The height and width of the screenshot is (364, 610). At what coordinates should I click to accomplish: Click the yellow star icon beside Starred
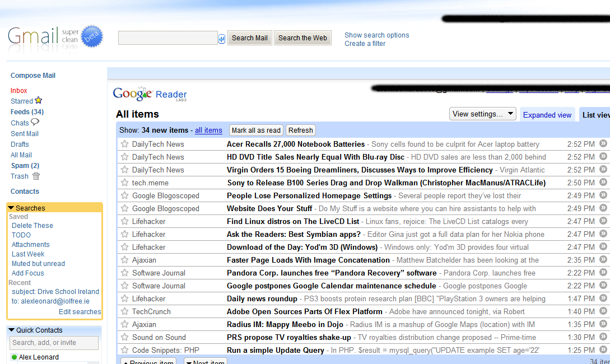[38, 100]
